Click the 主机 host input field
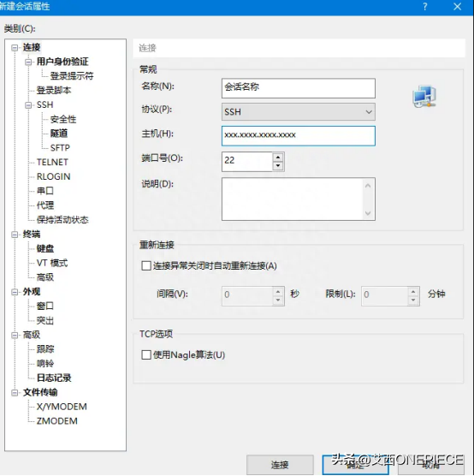Image resolution: width=474 pixels, height=476 pixels. coord(299,136)
